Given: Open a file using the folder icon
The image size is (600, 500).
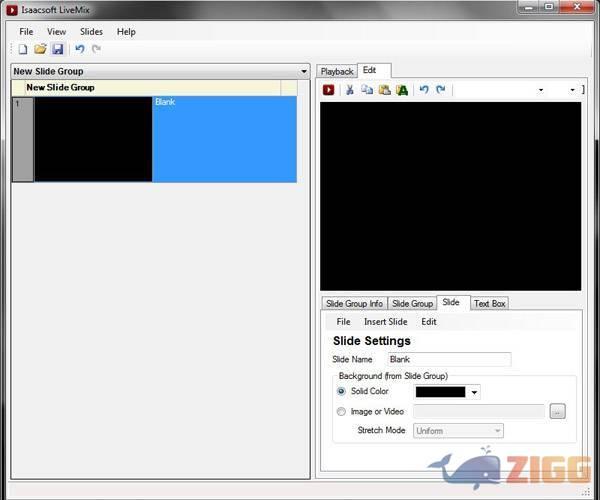Looking at the screenshot, I should [x=40, y=49].
